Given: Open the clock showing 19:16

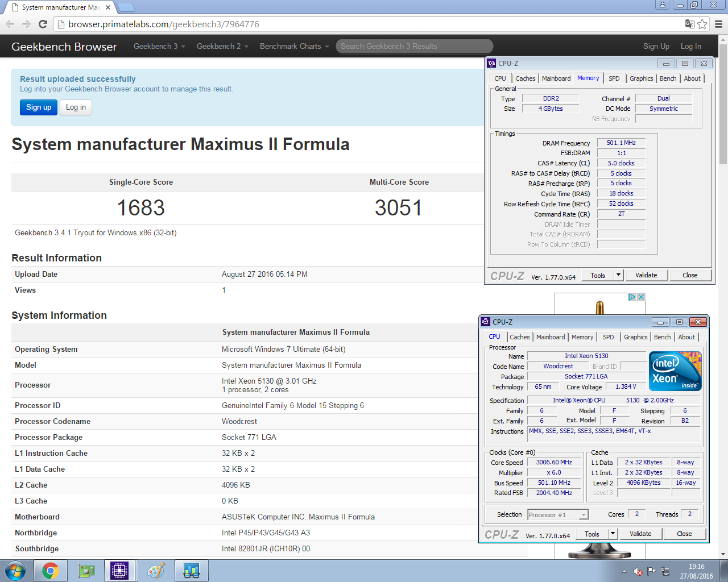Looking at the screenshot, I should click(x=697, y=571).
